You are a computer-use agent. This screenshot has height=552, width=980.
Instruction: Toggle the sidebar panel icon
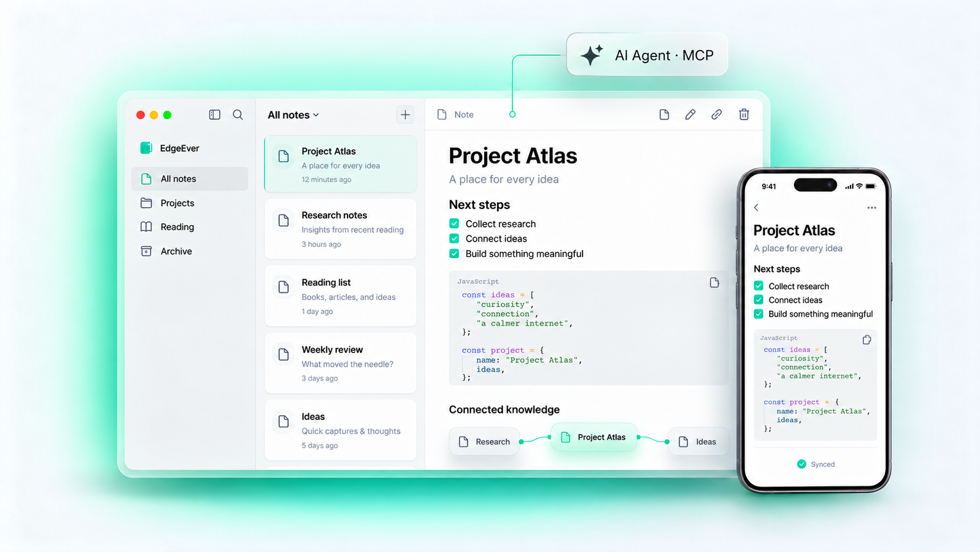pos(215,115)
